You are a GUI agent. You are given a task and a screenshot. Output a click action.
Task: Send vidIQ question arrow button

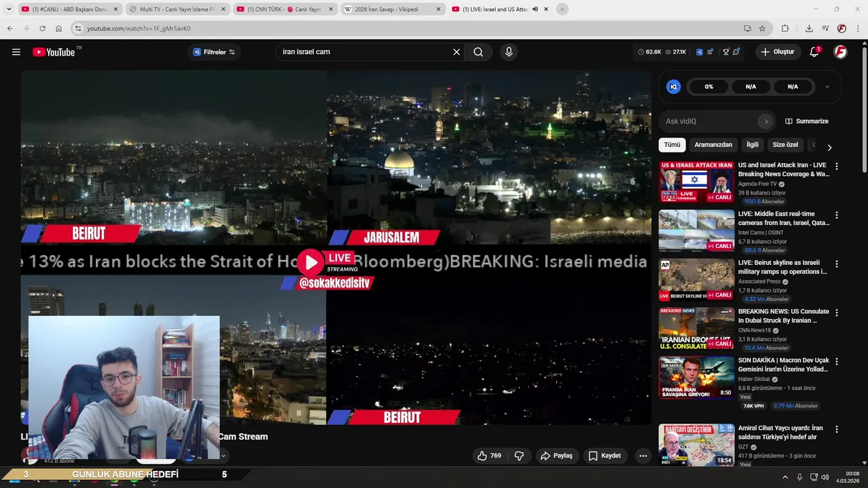[x=766, y=121]
